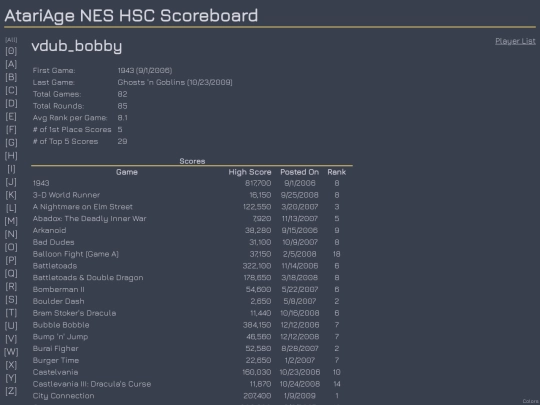Viewport: 540px width, 405px height.
Task: Open Battletoads & Double Dragon entry
Action: coord(88,278)
